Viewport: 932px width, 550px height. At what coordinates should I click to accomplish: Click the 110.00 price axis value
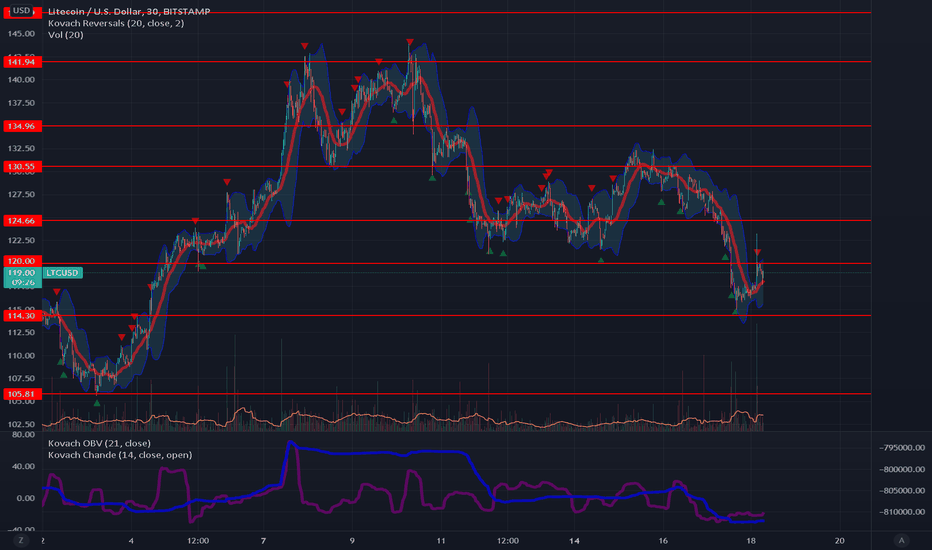[x=21, y=356]
